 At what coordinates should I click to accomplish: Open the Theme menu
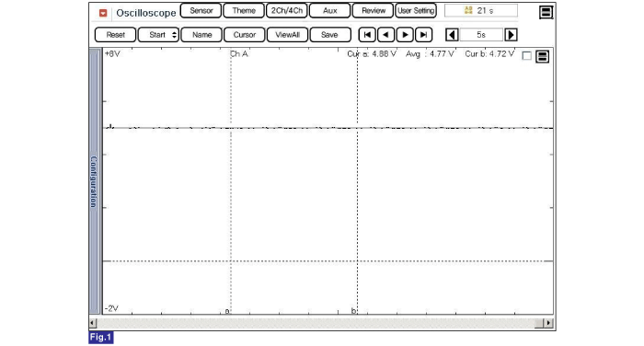click(244, 11)
